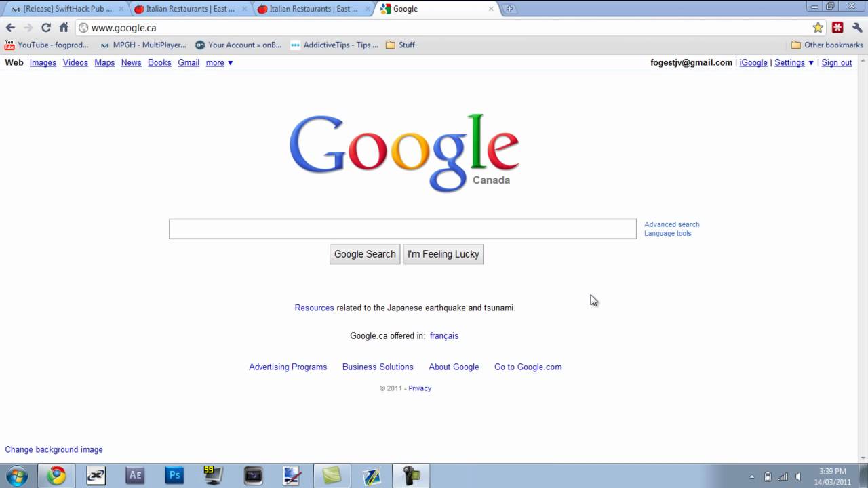868x488 pixels.
Task: Click Change background image link
Action: pos(54,449)
